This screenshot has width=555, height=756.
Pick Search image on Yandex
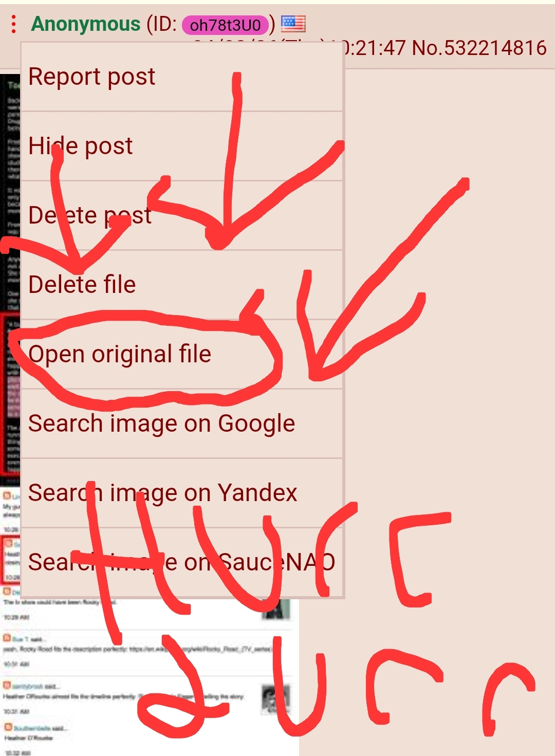point(182,493)
